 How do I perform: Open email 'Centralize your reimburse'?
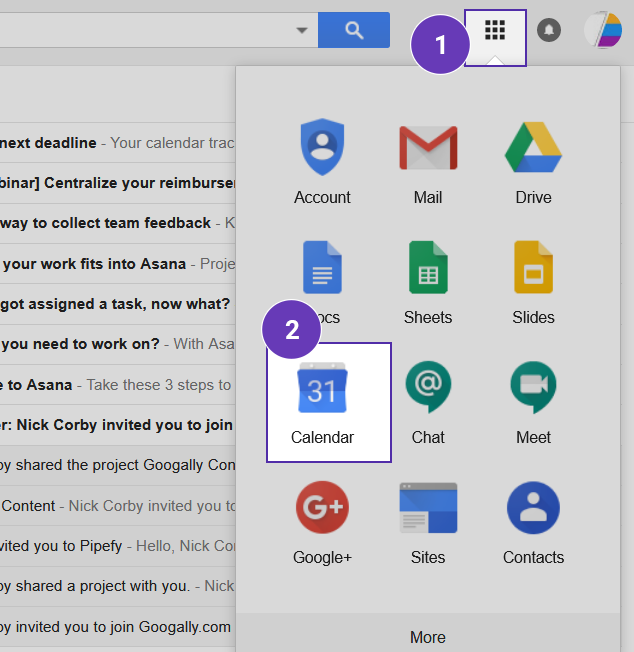point(118,183)
